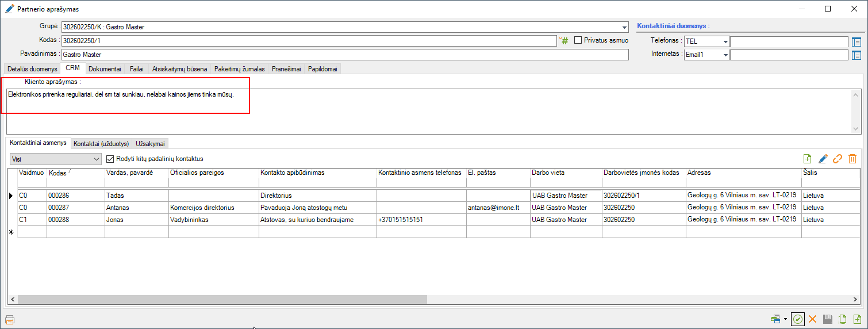The height and width of the screenshot is (329, 868).
Task: Expand the Grupė dropdown
Action: coord(624,27)
